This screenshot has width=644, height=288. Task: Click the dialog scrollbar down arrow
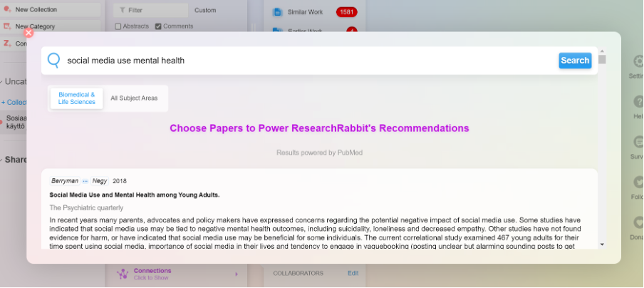click(x=602, y=245)
